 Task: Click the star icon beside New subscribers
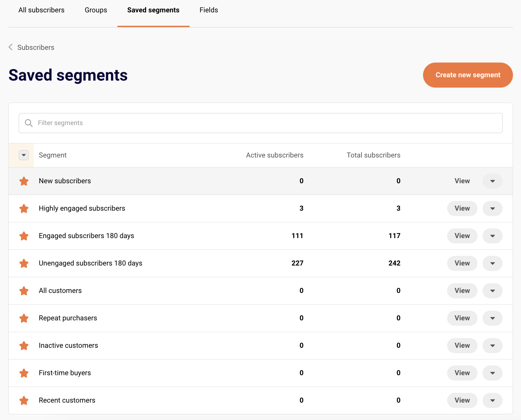tap(24, 181)
